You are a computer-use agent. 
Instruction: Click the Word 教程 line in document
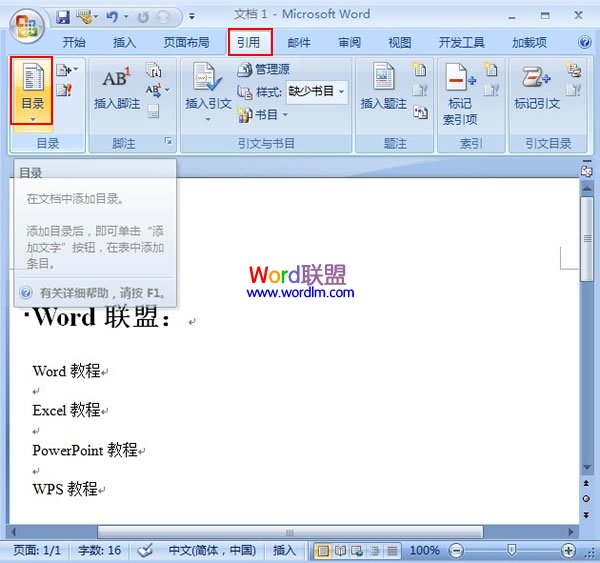click(x=67, y=371)
